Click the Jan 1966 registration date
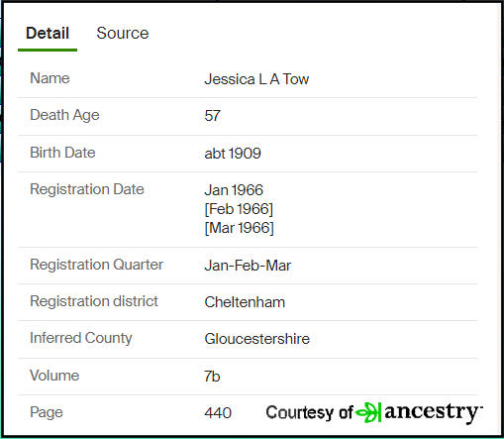The height and width of the screenshot is (439, 504). tap(234, 190)
